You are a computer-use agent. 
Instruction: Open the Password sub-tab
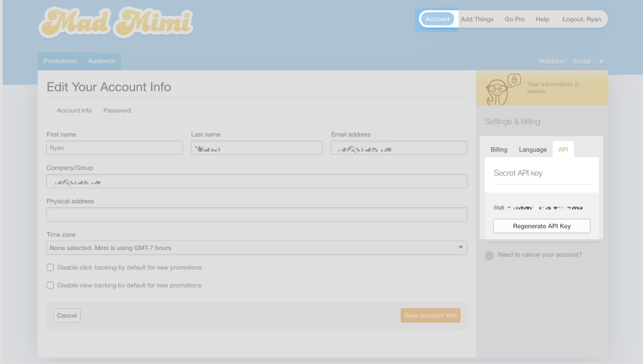(117, 111)
